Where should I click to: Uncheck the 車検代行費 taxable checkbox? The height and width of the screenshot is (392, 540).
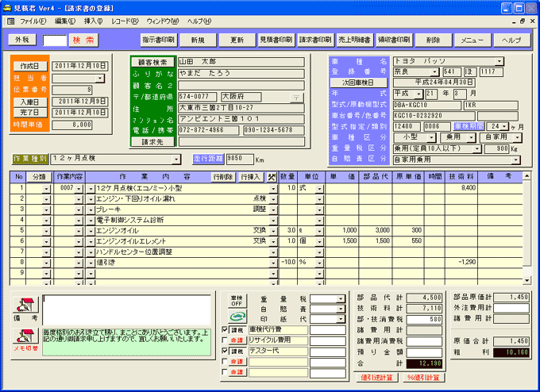(x=225, y=329)
